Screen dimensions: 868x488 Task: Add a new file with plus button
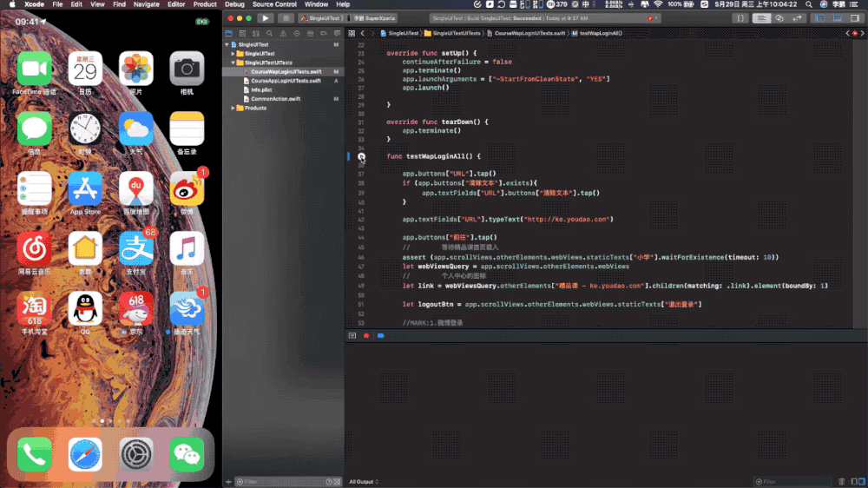[x=228, y=482]
